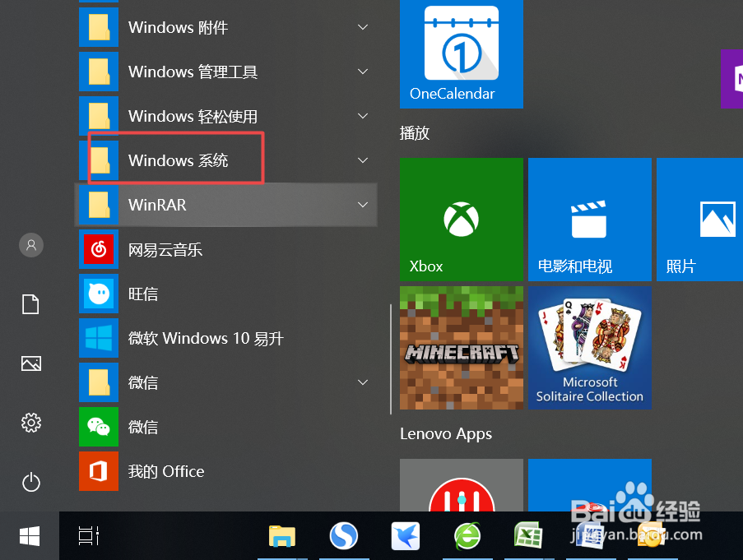Click the OneNote purple tile
This screenshot has height=560, width=743.
pyautogui.click(x=732, y=79)
